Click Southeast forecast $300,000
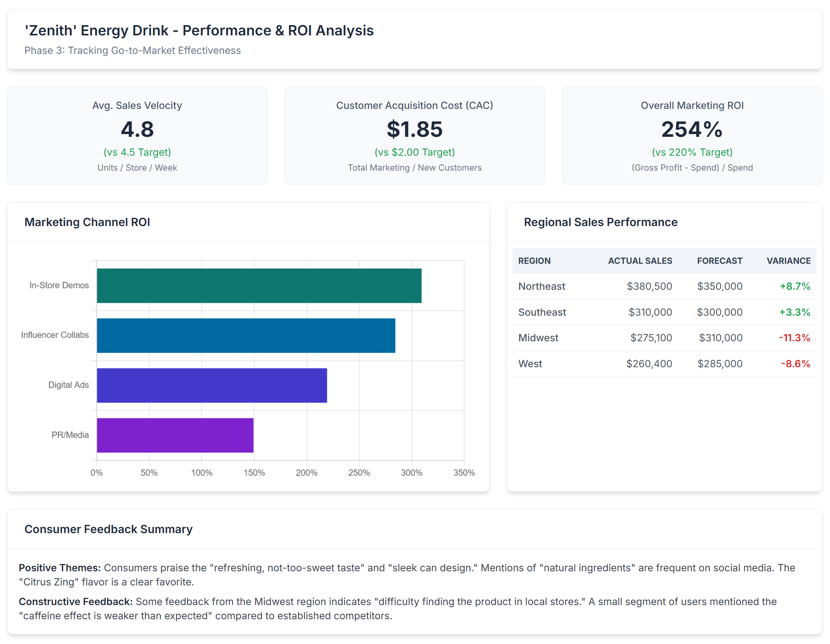Viewport: 830px width, 644px height. pyautogui.click(x=719, y=312)
